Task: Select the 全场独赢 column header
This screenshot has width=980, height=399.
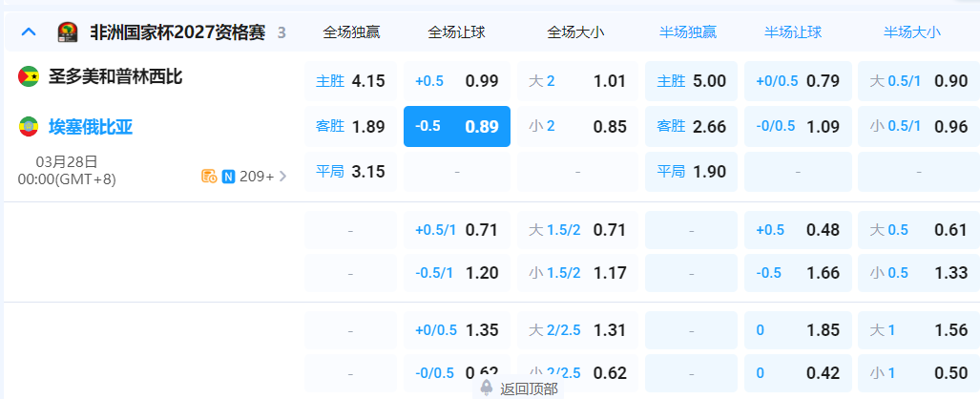Action: click(x=351, y=32)
